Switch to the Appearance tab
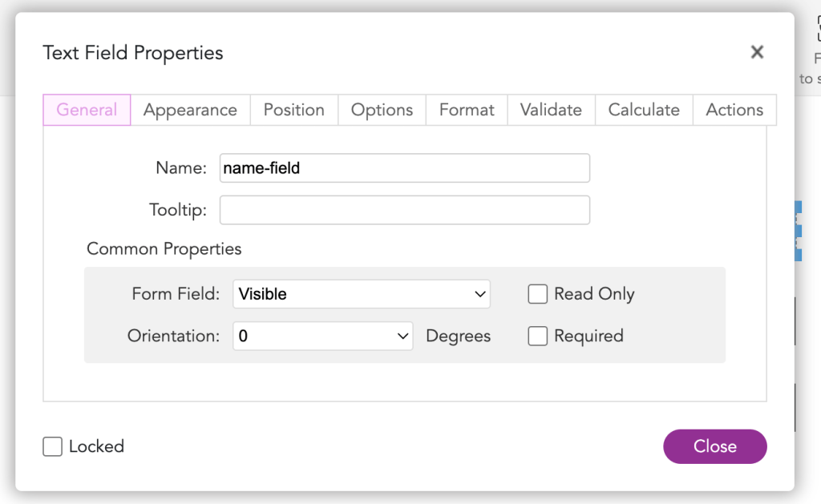Viewport: 821px width, 504px height. [190, 110]
